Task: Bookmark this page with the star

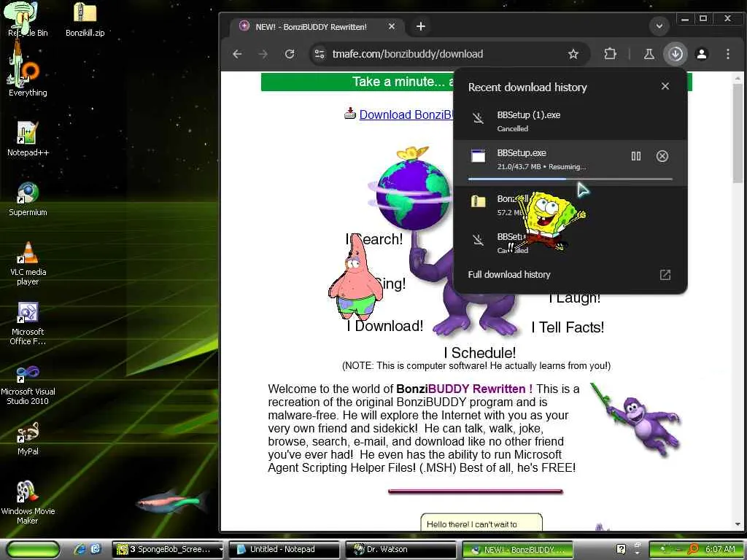Action: tap(573, 54)
